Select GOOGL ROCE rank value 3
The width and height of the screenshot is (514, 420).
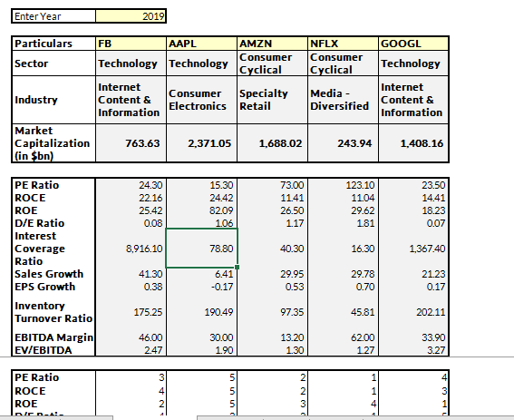click(413, 391)
